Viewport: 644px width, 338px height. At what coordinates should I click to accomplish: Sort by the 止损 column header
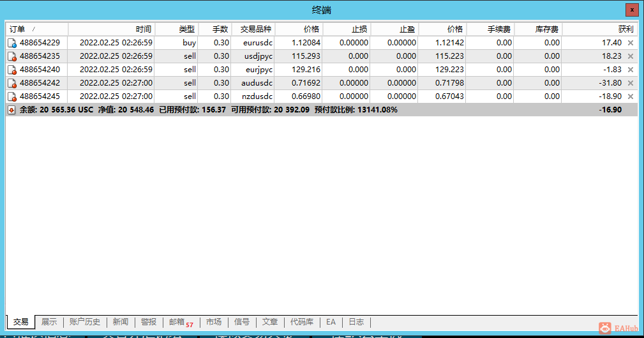[x=347, y=29]
